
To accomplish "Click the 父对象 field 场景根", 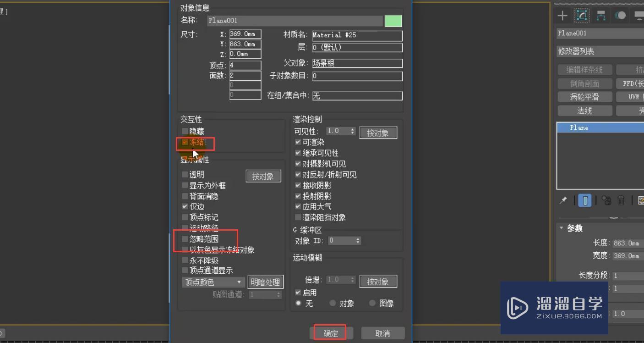I will 357,63.
